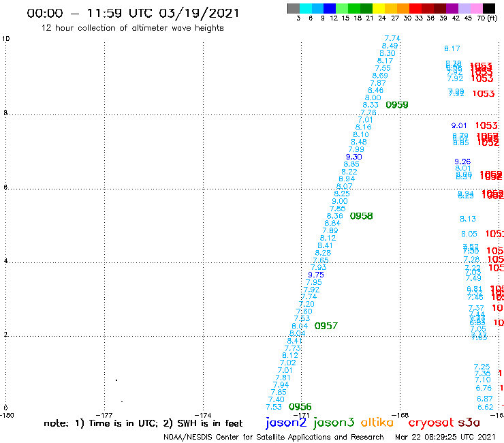Click the wave height value '7.89'
Viewport: 504px width, 443px height.
(330, 230)
